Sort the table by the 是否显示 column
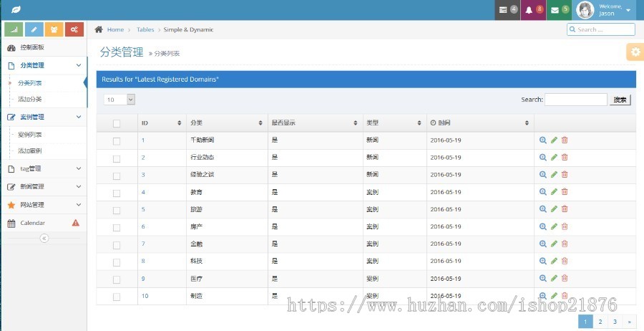The height and width of the screenshot is (331, 644). click(x=315, y=123)
